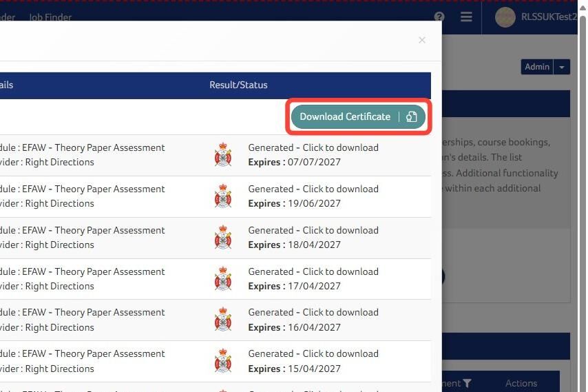This screenshot has width=588, height=392.
Task: Click crest icon for certificate expiring 17/04/2027
Action: pos(223,279)
